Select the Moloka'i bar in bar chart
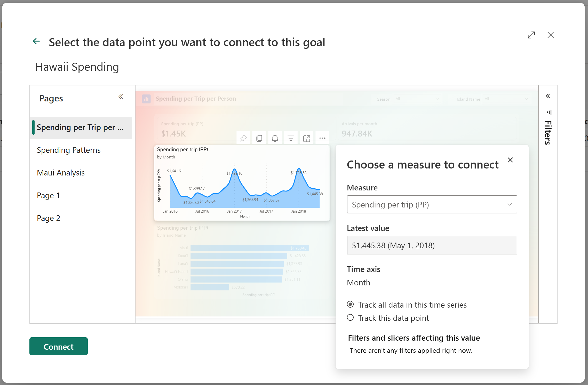 [210, 287]
